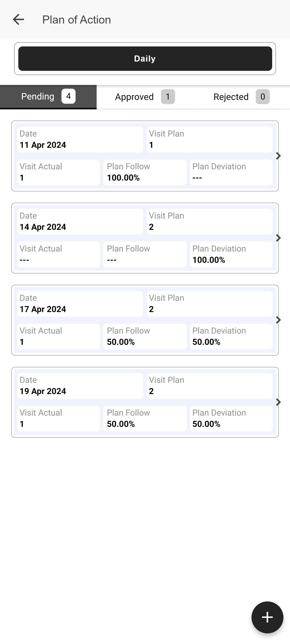290x644 pixels.
Task: Expand the 14 Apr 2024 entry chevron
Action: pyautogui.click(x=278, y=238)
